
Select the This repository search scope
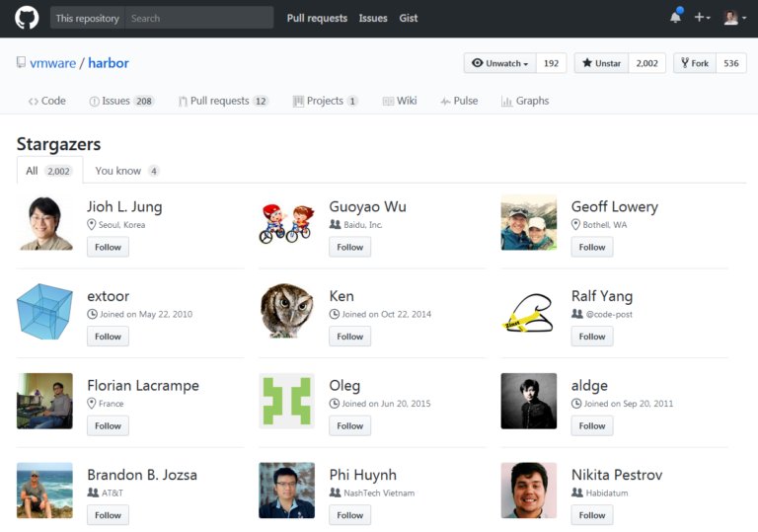(x=88, y=19)
